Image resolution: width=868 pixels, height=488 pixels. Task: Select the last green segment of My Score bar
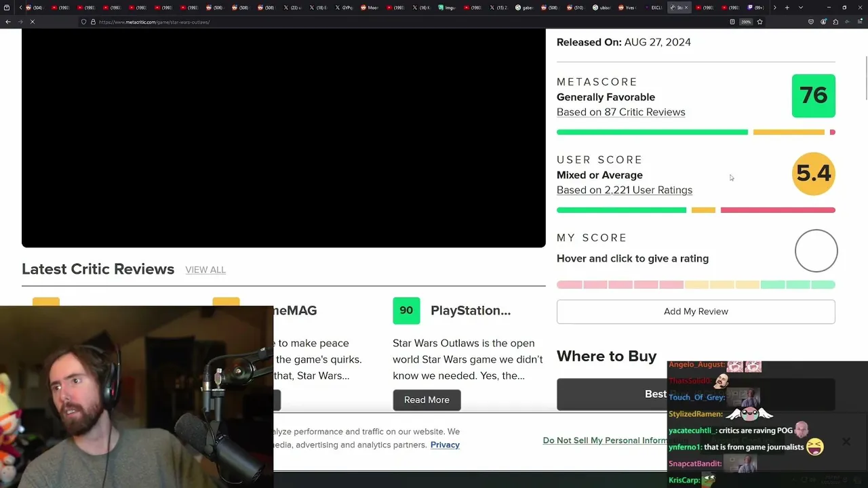pos(823,285)
